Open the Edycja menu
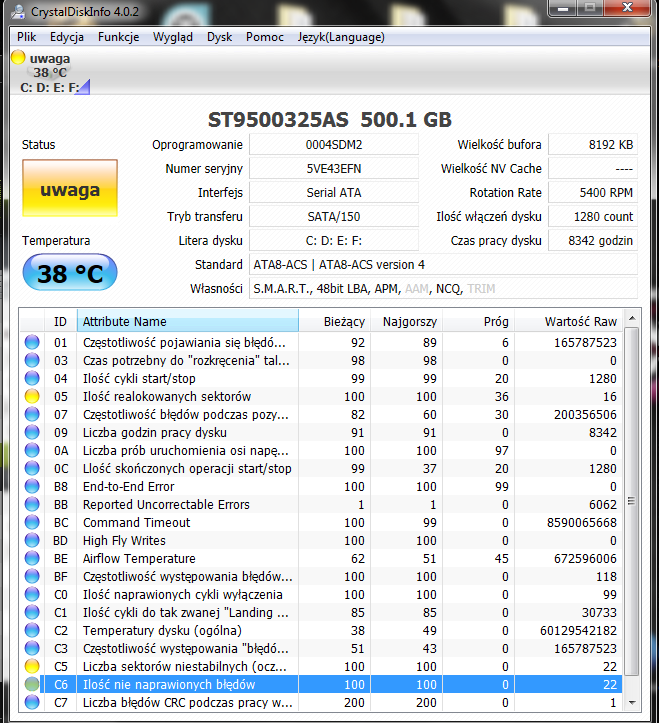 (x=67, y=37)
